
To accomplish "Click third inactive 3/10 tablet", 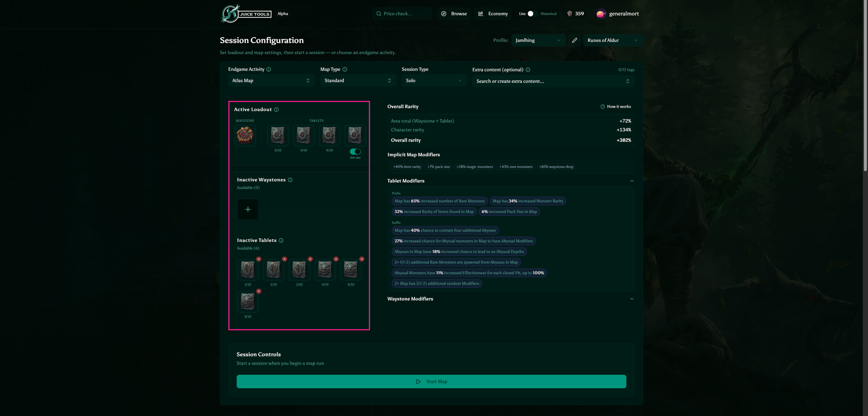I will (x=299, y=270).
